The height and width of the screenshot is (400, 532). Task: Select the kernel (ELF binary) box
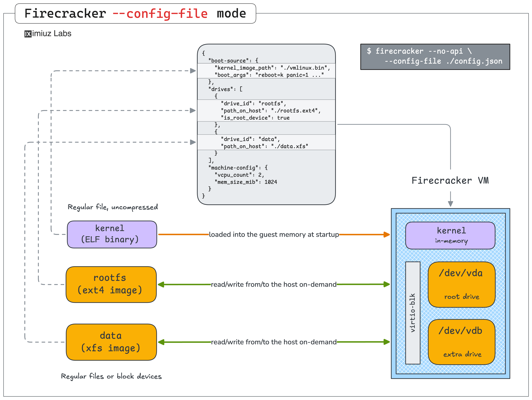point(112,234)
